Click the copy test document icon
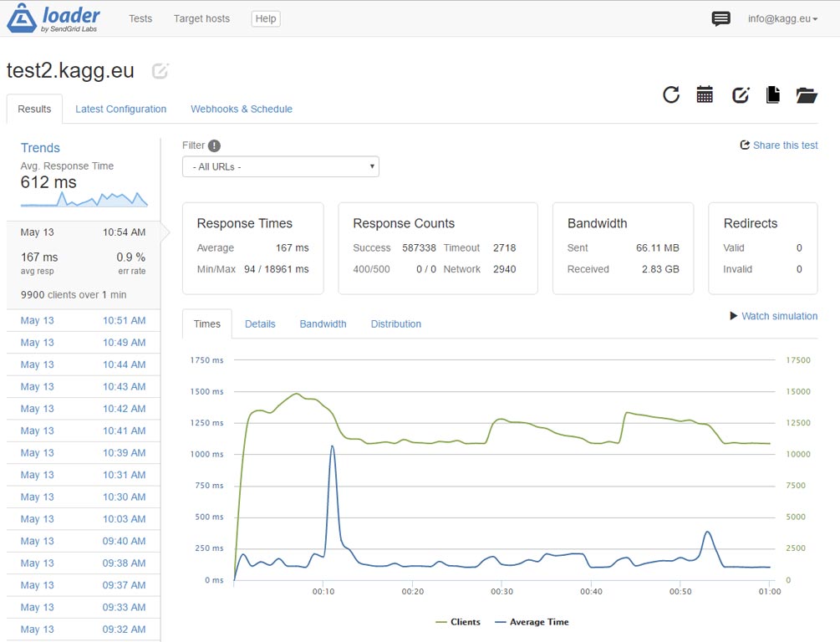 773,94
